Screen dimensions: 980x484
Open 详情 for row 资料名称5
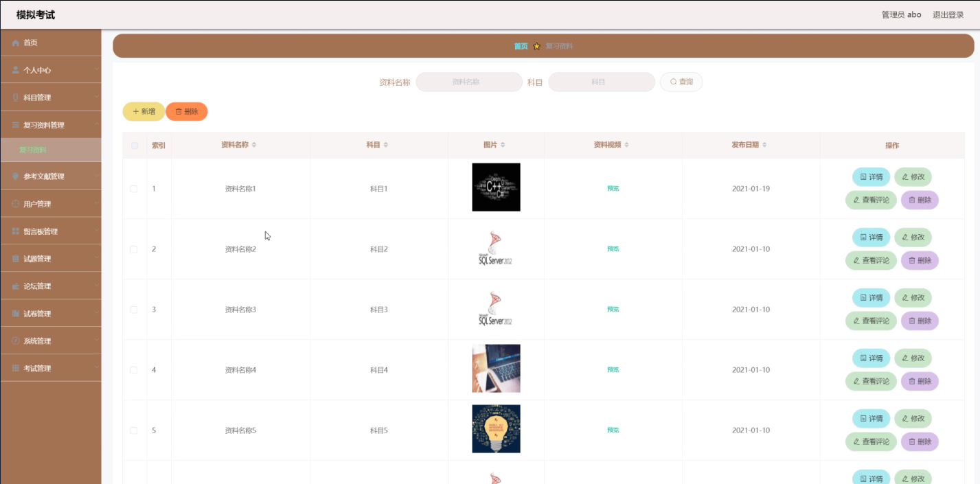pyautogui.click(x=871, y=419)
